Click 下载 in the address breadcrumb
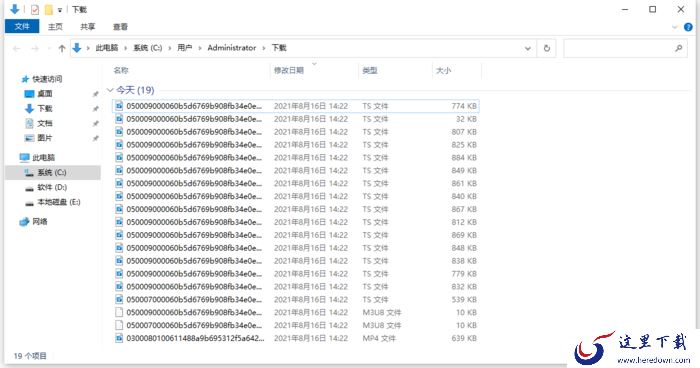This screenshot has width=700, height=368. (279, 48)
